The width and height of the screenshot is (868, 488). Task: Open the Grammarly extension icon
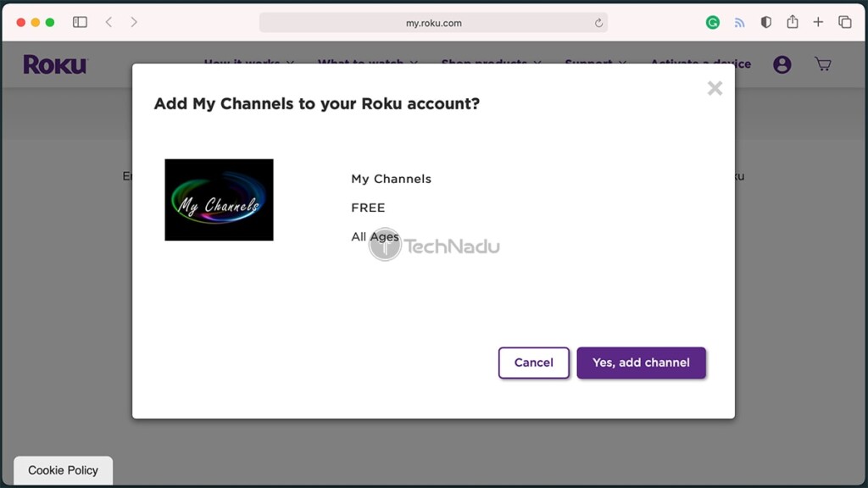click(712, 22)
